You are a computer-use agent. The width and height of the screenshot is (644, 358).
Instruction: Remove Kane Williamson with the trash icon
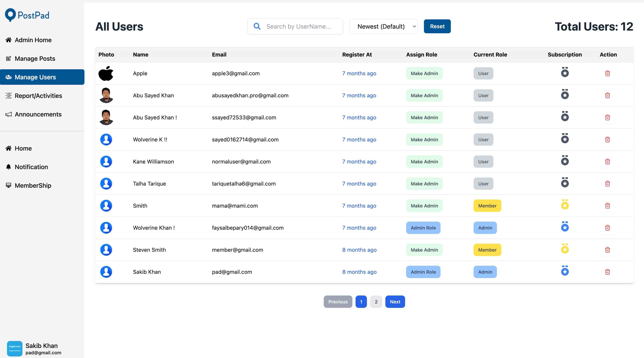pyautogui.click(x=607, y=162)
